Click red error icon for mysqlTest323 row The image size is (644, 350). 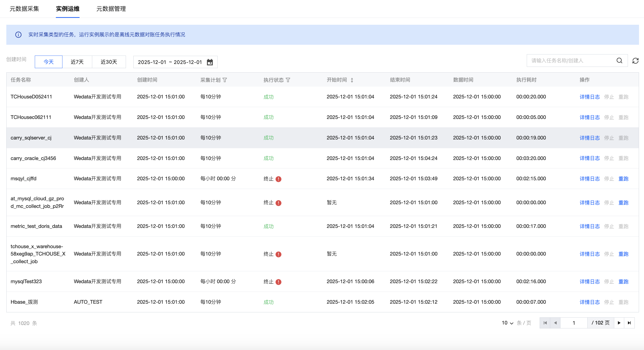click(x=279, y=282)
